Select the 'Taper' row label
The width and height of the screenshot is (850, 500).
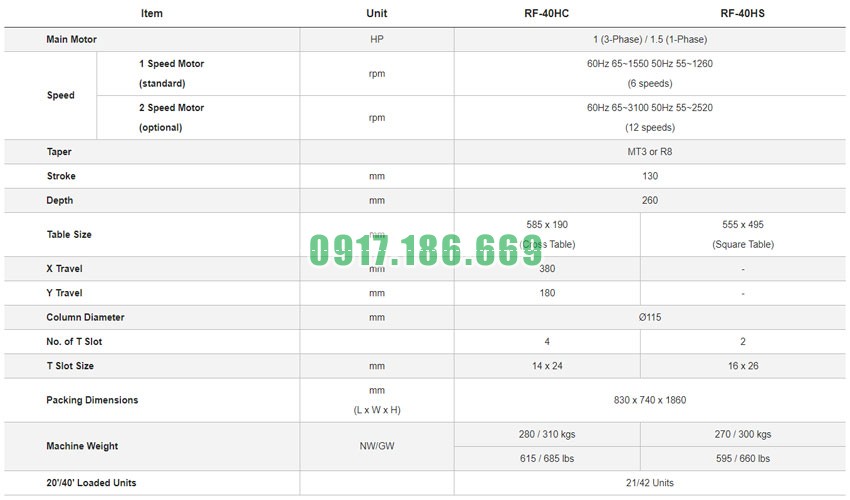click(59, 152)
